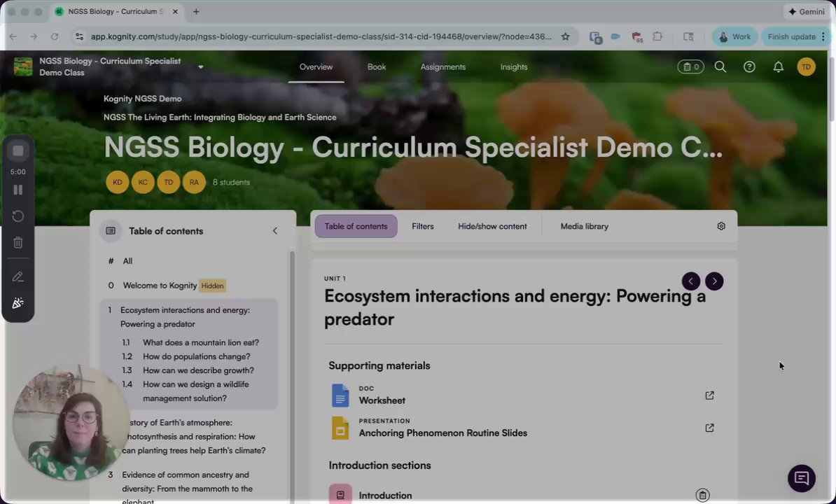Screen dimensions: 836x504
Task: Pause the screen recording
Action: point(18,190)
